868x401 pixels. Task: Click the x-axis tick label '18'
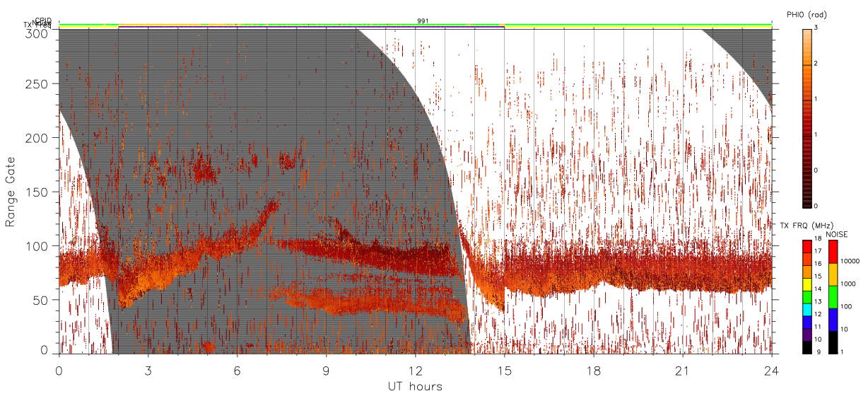(593, 370)
